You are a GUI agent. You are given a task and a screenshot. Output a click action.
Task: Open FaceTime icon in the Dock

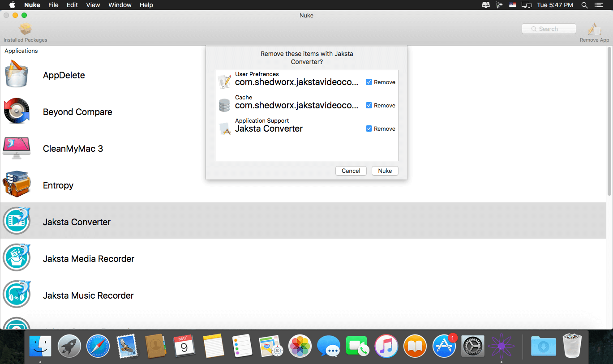[357, 346]
